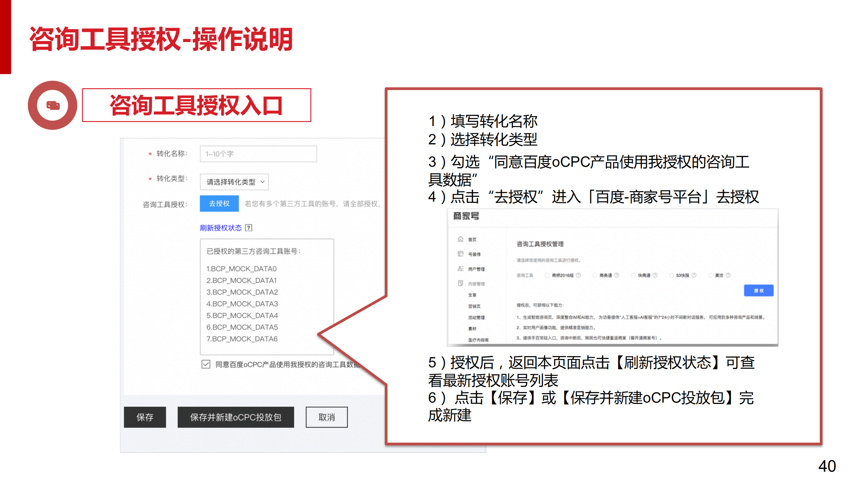868x488 pixels.
Task: Click the help icon next to 商务通
Action: click(x=617, y=275)
